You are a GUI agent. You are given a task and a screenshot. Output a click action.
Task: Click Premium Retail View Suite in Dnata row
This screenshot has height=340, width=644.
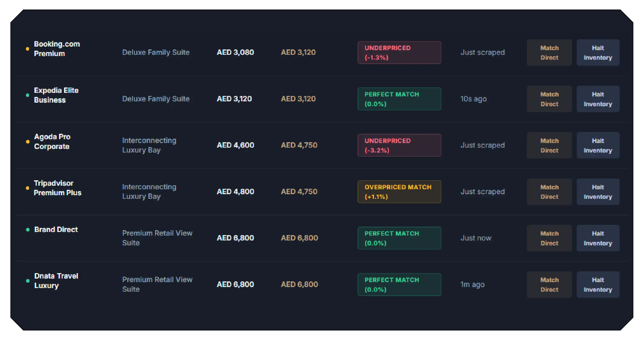[x=157, y=284]
